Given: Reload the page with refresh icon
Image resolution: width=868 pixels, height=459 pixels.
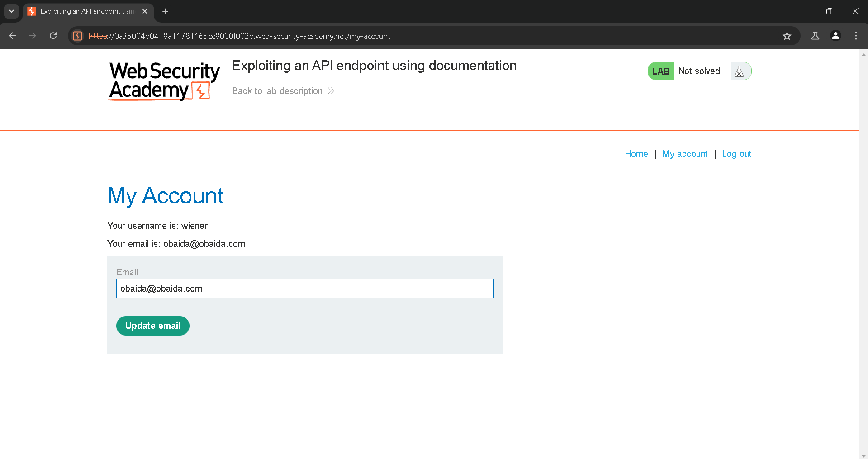Looking at the screenshot, I should click(53, 36).
